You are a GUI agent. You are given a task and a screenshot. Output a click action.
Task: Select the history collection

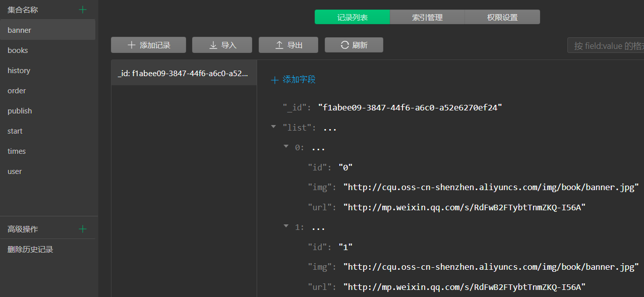click(47, 70)
